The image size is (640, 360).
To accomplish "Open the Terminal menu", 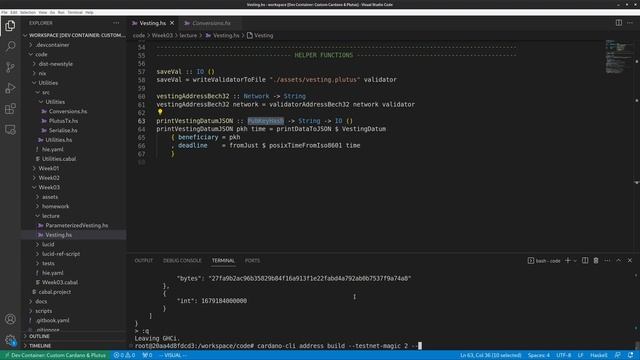I will tap(75, 12).
